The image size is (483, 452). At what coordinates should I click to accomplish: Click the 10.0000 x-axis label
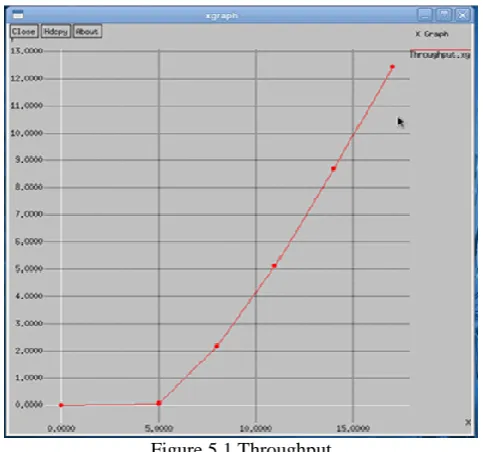tap(256, 428)
